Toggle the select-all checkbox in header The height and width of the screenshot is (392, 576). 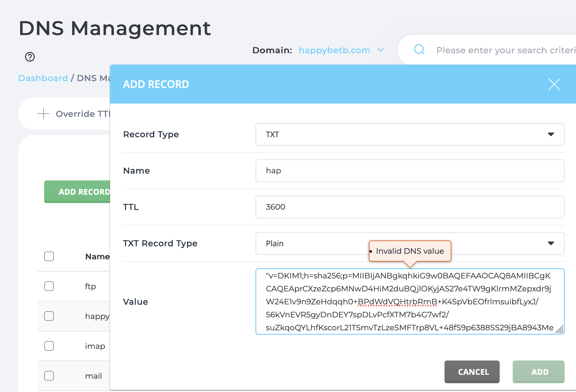tap(49, 256)
